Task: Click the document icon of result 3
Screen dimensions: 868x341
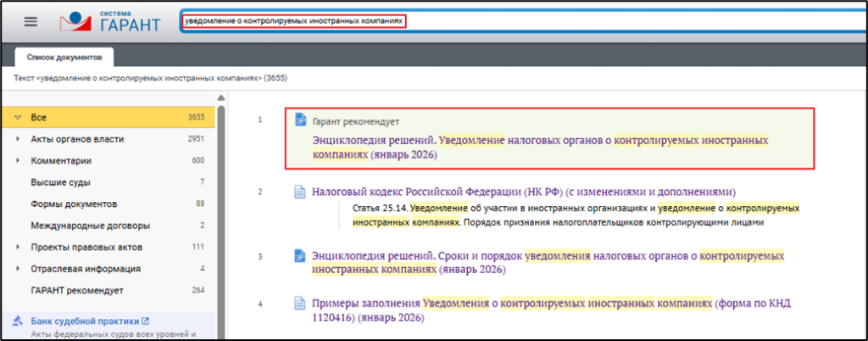Action: tap(299, 255)
